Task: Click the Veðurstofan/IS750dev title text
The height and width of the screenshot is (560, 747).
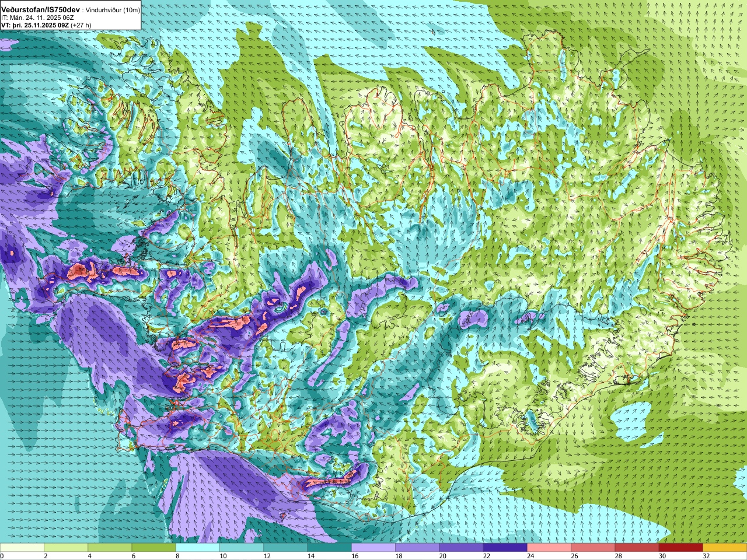Action: (40, 10)
